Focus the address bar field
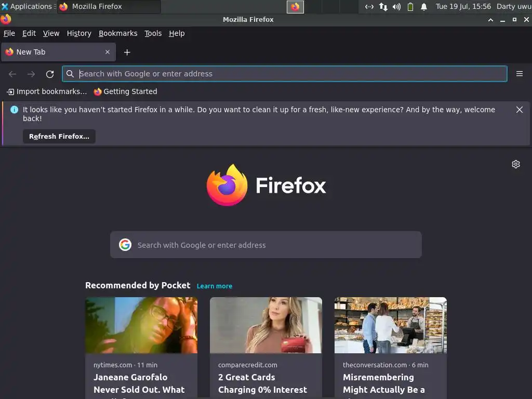The height and width of the screenshot is (399, 532). click(284, 74)
